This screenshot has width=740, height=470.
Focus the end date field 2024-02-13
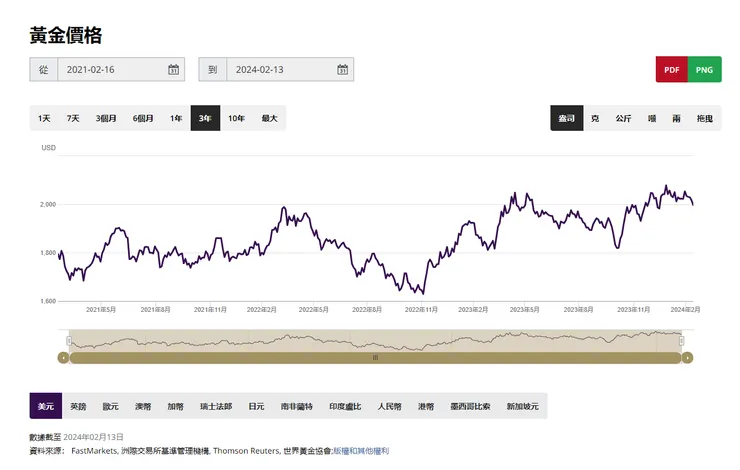290,69
